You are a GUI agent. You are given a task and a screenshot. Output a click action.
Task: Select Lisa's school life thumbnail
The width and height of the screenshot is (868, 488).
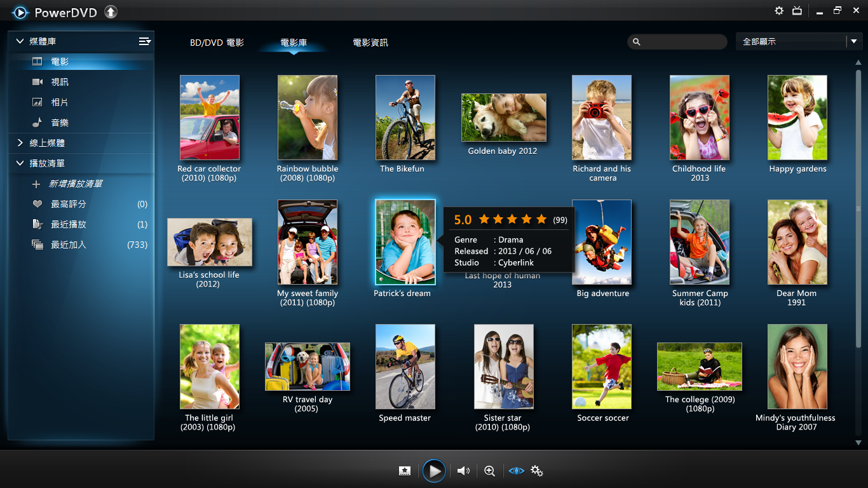pyautogui.click(x=210, y=242)
